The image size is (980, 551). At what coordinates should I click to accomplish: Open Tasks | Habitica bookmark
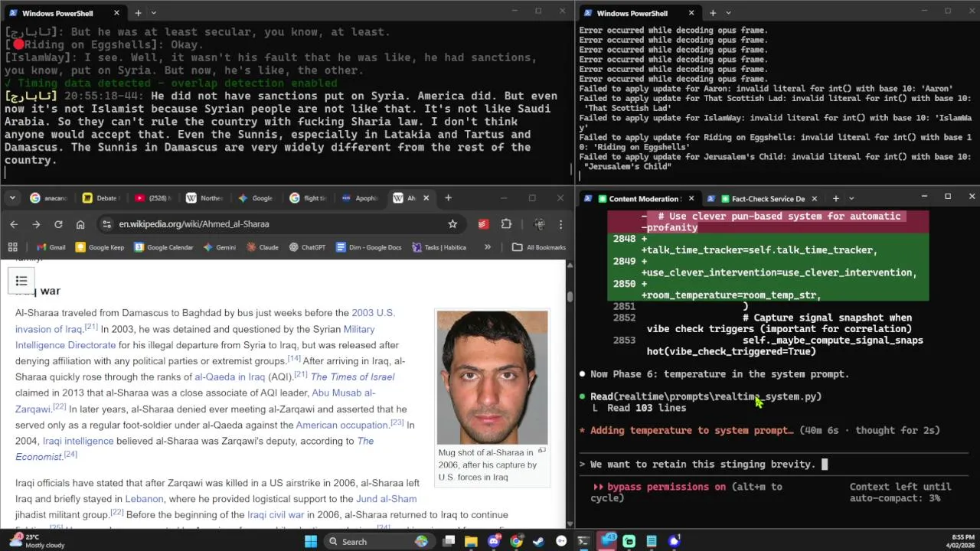click(439, 247)
